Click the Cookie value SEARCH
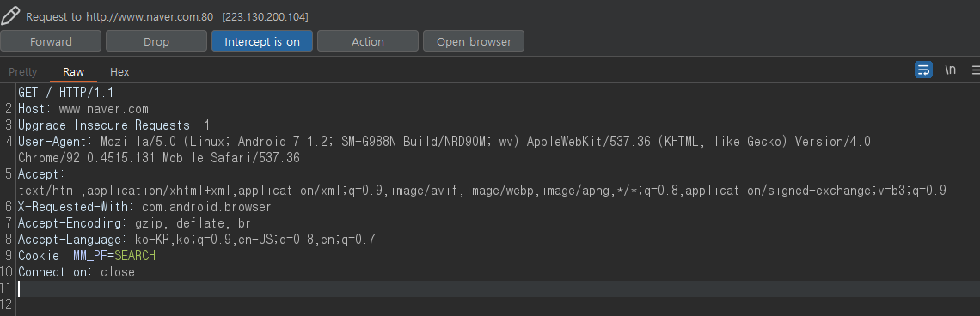Image resolution: width=980 pixels, height=316 pixels. tap(135, 255)
